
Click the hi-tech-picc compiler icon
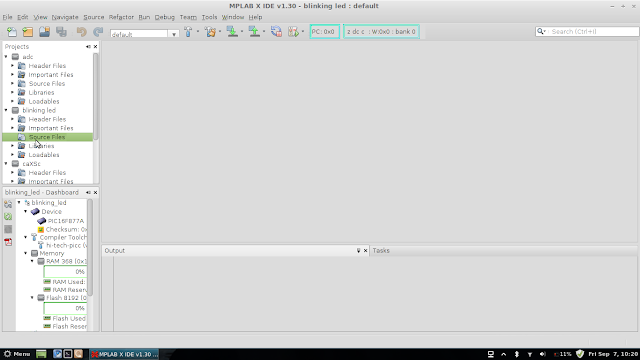click(x=41, y=245)
